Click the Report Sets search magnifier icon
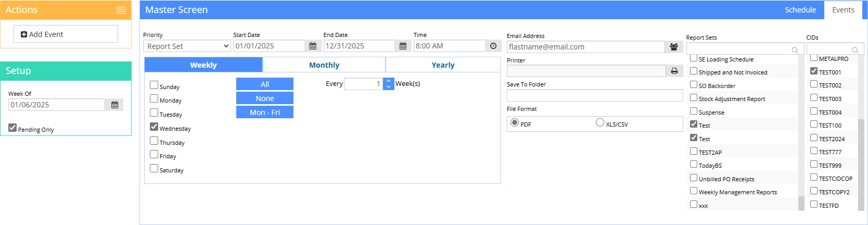868x225 pixels. [795, 50]
